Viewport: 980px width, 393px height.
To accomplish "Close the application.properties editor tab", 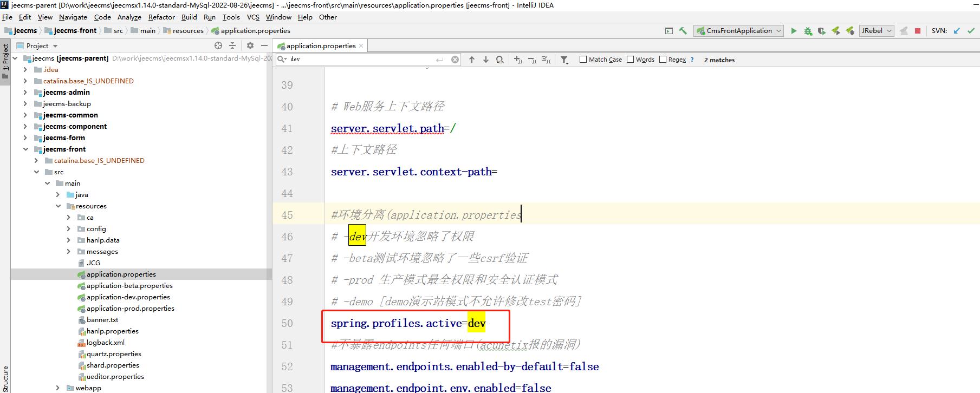I will [x=361, y=46].
